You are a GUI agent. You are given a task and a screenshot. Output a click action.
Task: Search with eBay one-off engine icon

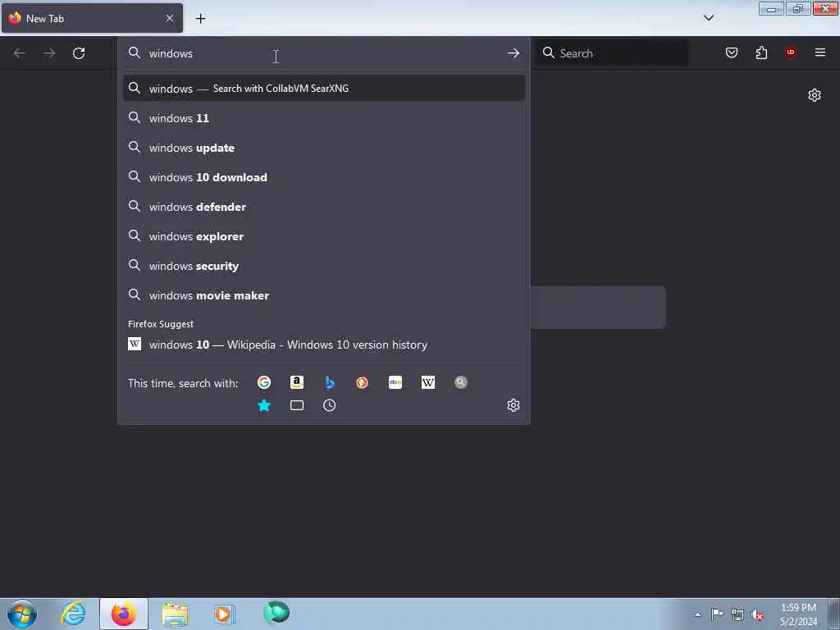pyautogui.click(x=395, y=382)
